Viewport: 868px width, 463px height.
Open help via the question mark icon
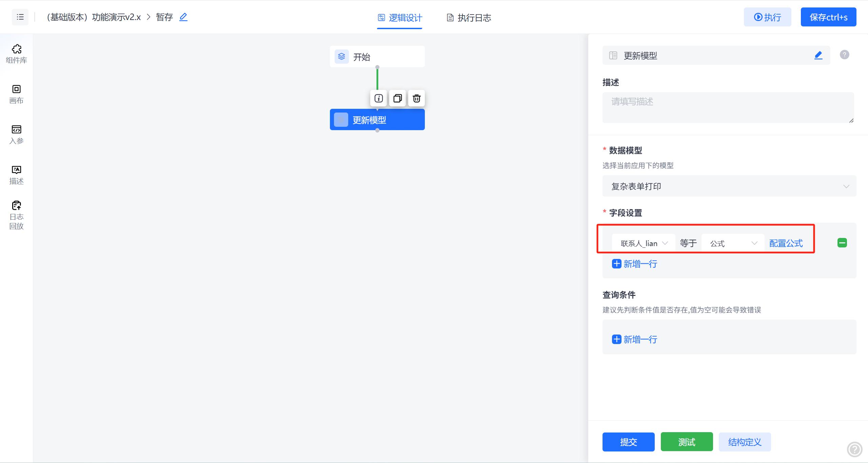844,55
